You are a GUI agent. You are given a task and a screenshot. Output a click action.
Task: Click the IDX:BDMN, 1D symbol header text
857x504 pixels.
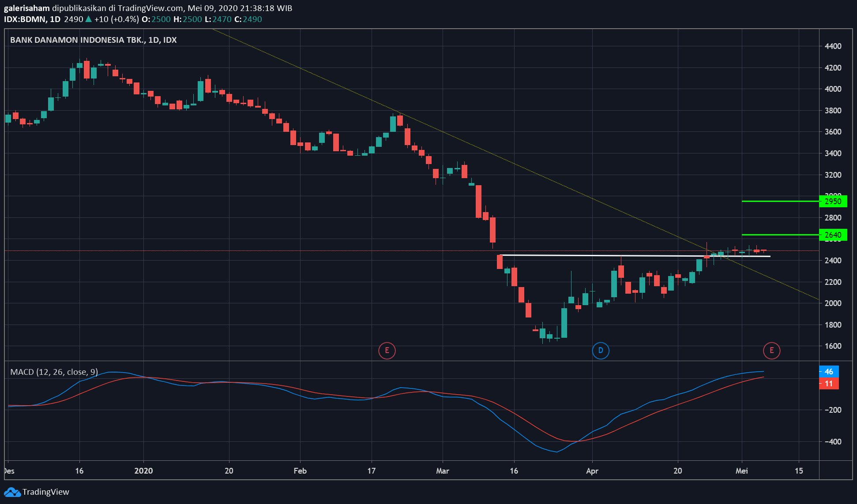[x=32, y=19]
